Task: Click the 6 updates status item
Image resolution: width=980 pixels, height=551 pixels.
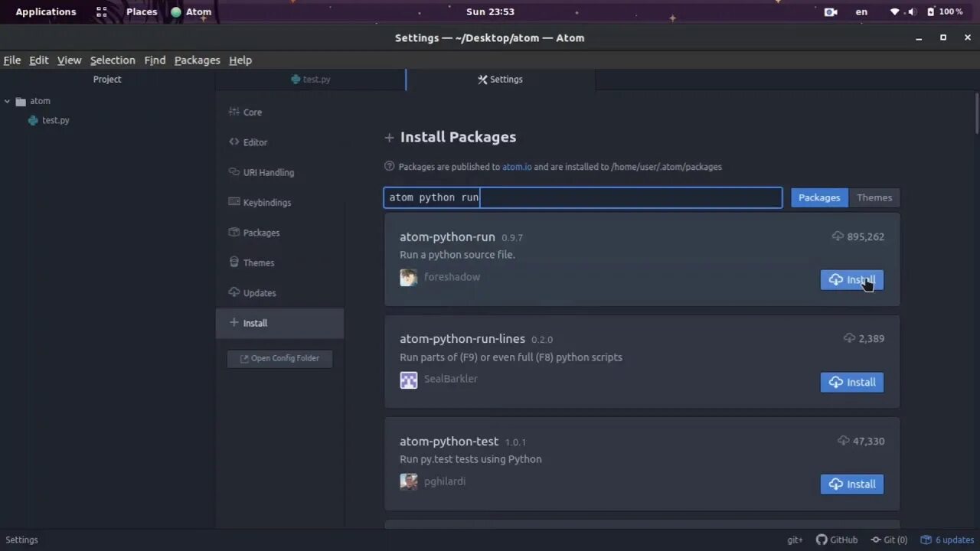Action: click(947, 540)
